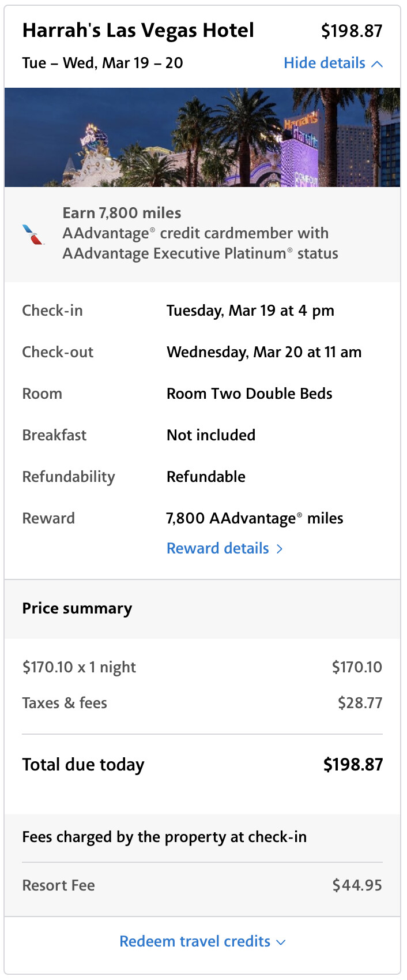Click the Total due today amount $198.87
Screen dimensions: 407x980
353,765
